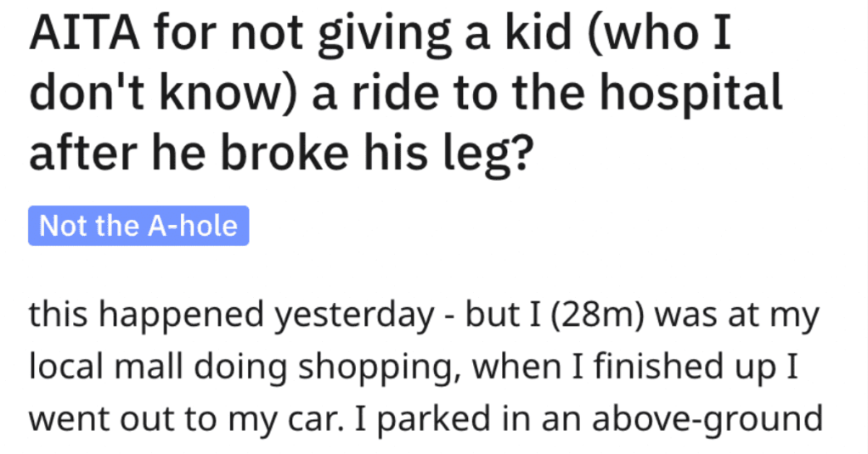Click the 'Not the A-hole' flair tag
The height and width of the screenshot is (454, 868).
tap(138, 226)
